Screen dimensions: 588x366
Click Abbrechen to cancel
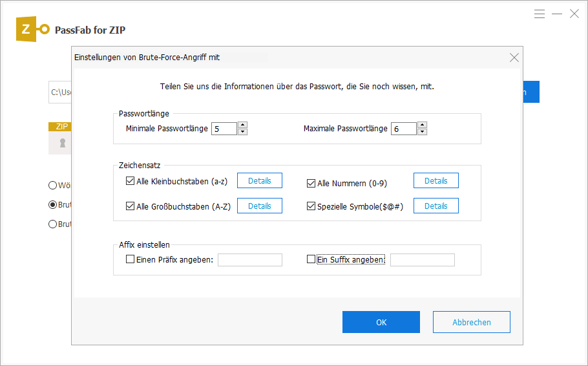[472, 322]
